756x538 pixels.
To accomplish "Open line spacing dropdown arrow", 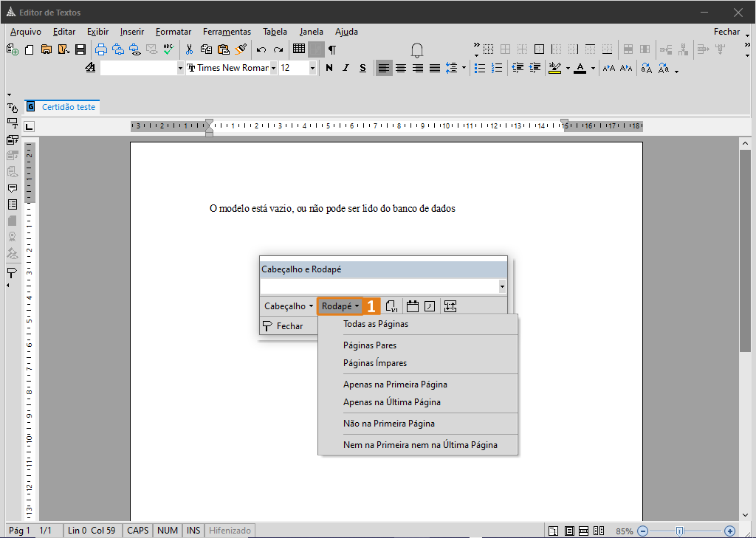I will pyautogui.click(x=464, y=68).
